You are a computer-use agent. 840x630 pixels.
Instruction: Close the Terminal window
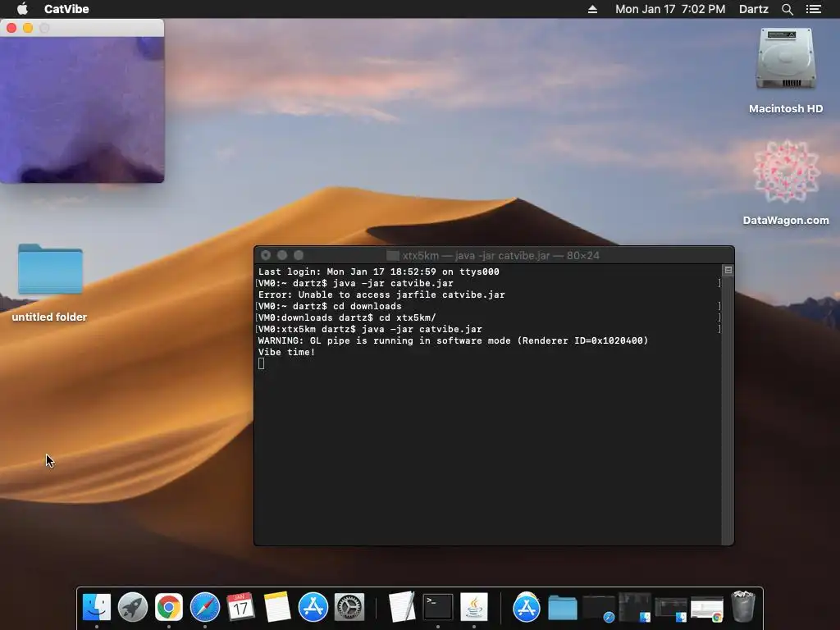point(266,256)
